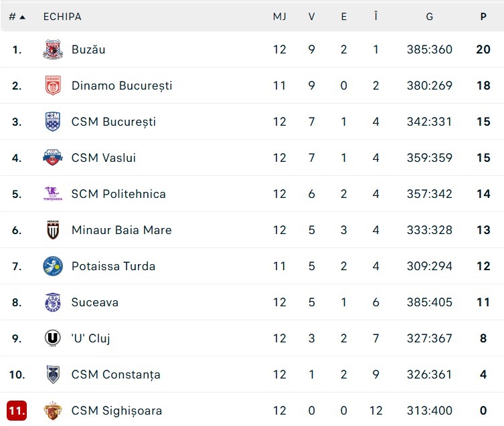The height and width of the screenshot is (426, 504).
Task: Click the 'U' Cluj black logo
Action: pos(53,338)
